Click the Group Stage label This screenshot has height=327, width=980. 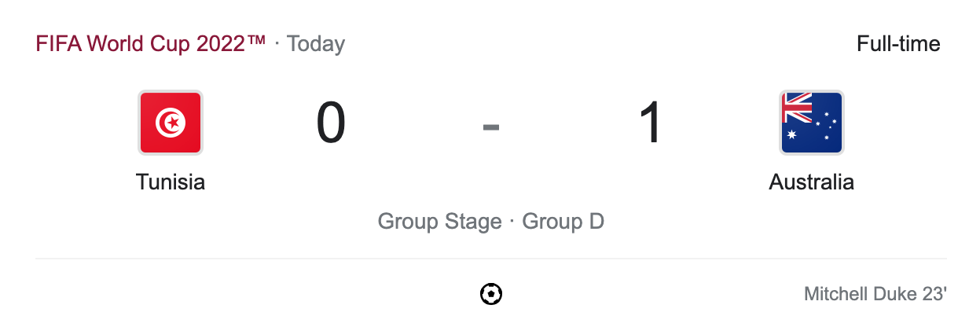[x=439, y=222]
